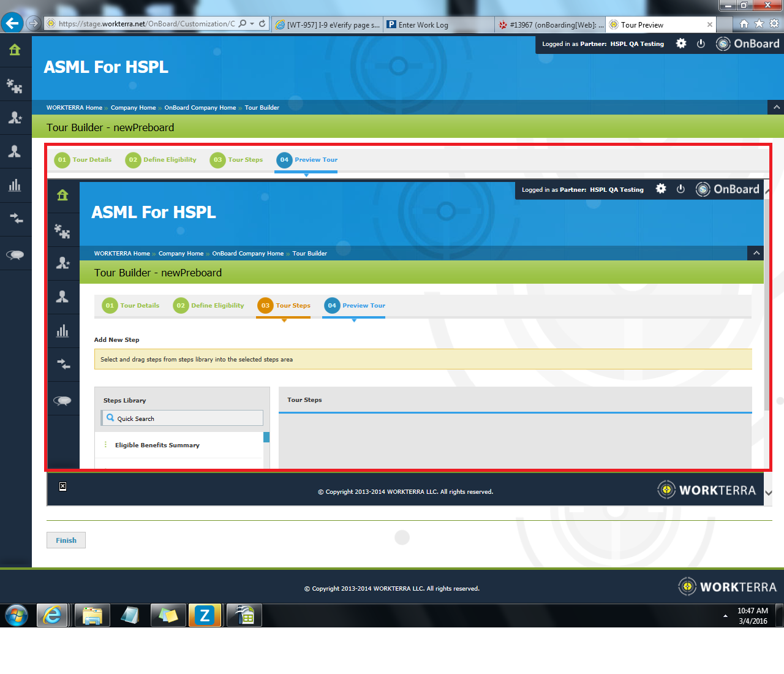
Task: Expand the preview footer chevron-down arrow
Action: [769, 493]
